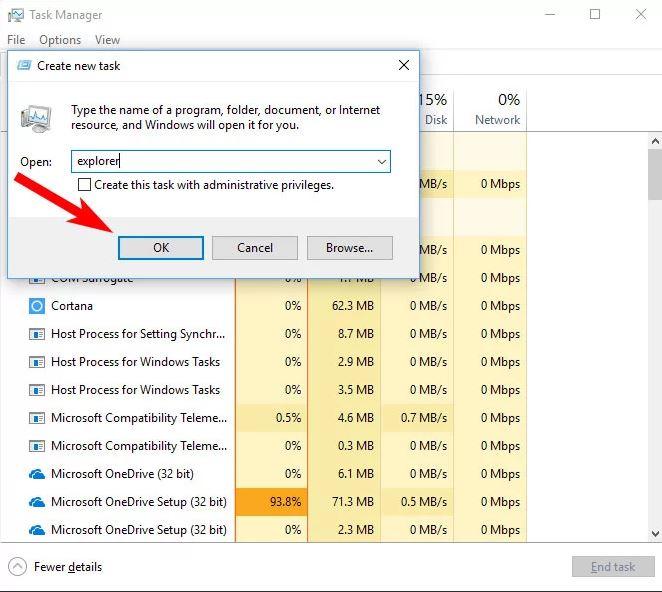Click the Cortana process icon
The image size is (662, 592).
pyautogui.click(x=37, y=306)
